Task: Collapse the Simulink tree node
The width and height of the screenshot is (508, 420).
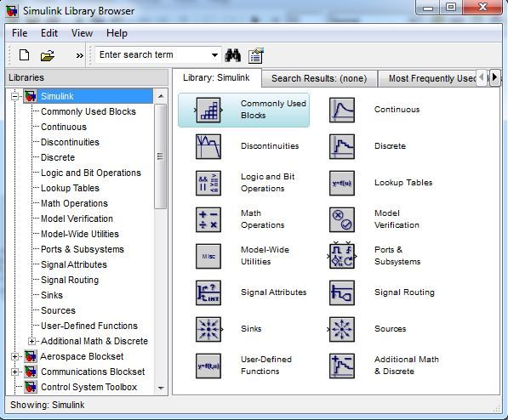Action: tap(14, 96)
